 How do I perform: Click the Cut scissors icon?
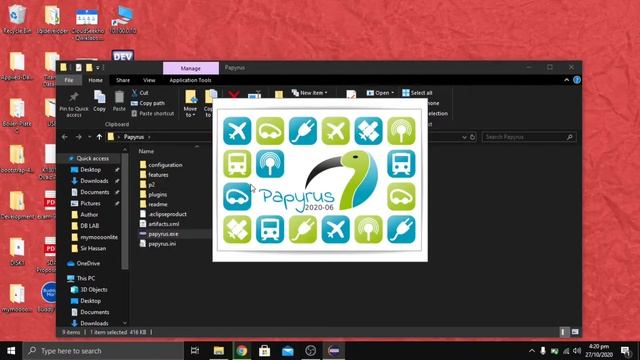[x=135, y=93]
